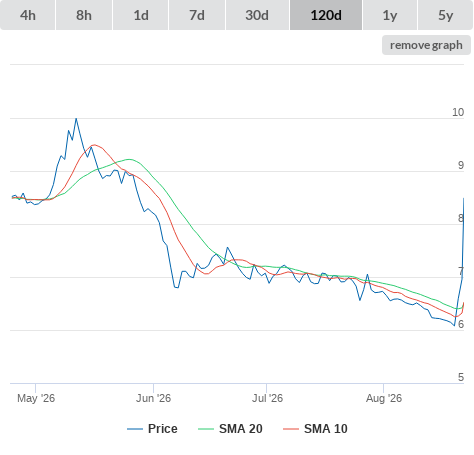Click the blue Price line swatch

point(135,429)
